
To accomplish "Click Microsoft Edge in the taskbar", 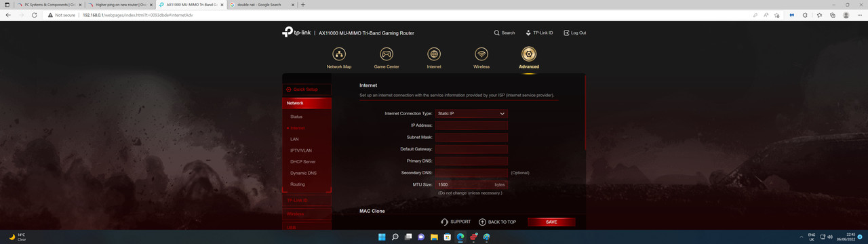I will coord(460,237).
